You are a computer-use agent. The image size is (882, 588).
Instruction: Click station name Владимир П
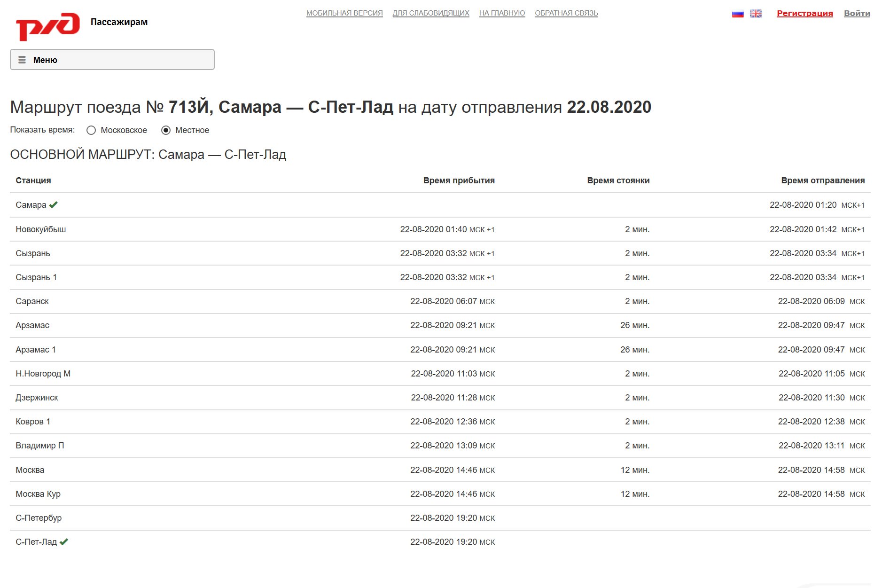pos(40,446)
